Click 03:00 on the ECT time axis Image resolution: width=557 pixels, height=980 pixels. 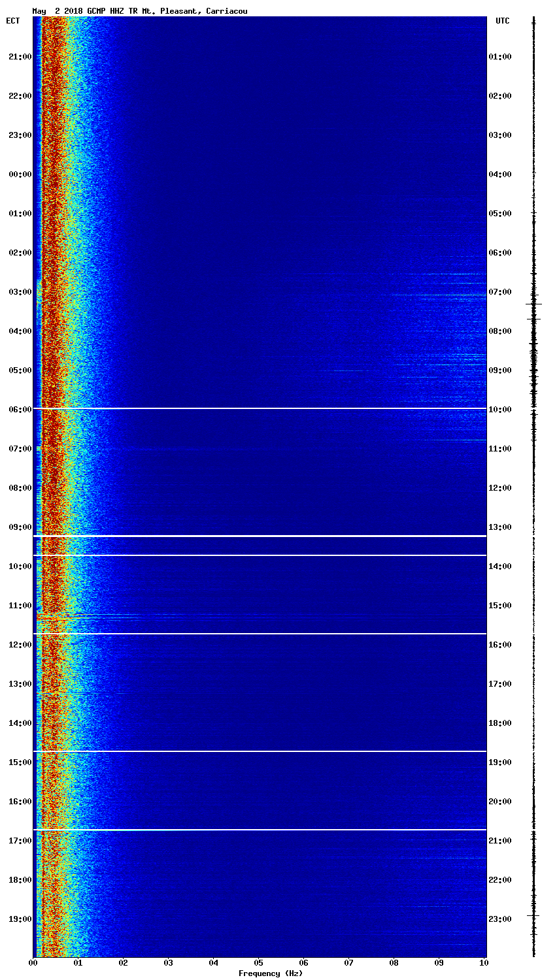click(20, 292)
